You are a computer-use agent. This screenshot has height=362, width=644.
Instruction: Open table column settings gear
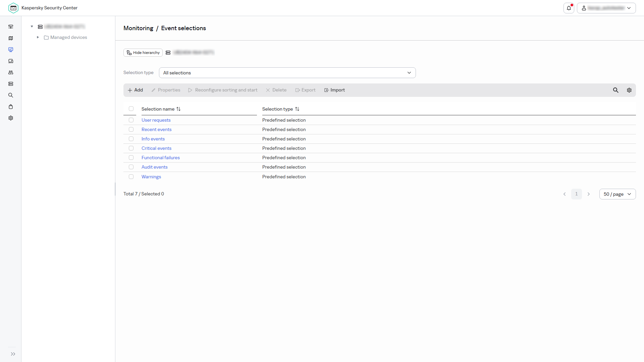click(629, 90)
